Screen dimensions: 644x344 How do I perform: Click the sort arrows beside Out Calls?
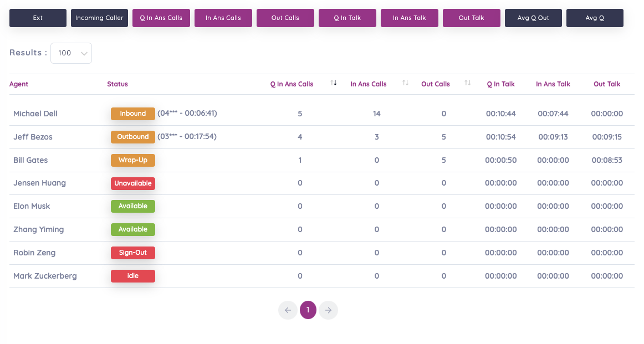pyautogui.click(x=467, y=83)
